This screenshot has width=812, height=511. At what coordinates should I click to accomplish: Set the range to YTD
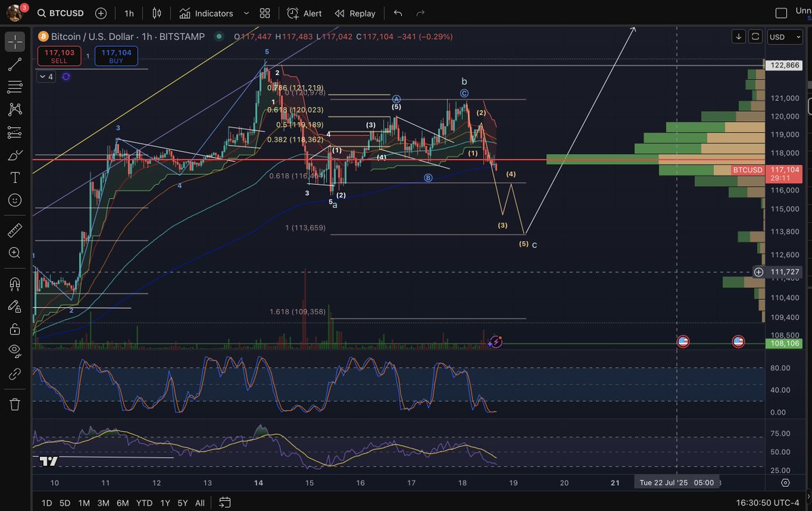click(x=144, y=503)
